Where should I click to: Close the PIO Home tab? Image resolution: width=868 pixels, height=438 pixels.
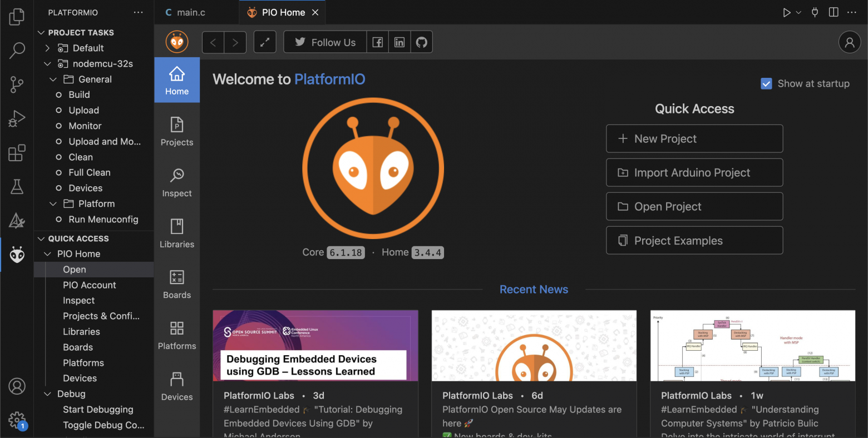click(x=315, y=12)
